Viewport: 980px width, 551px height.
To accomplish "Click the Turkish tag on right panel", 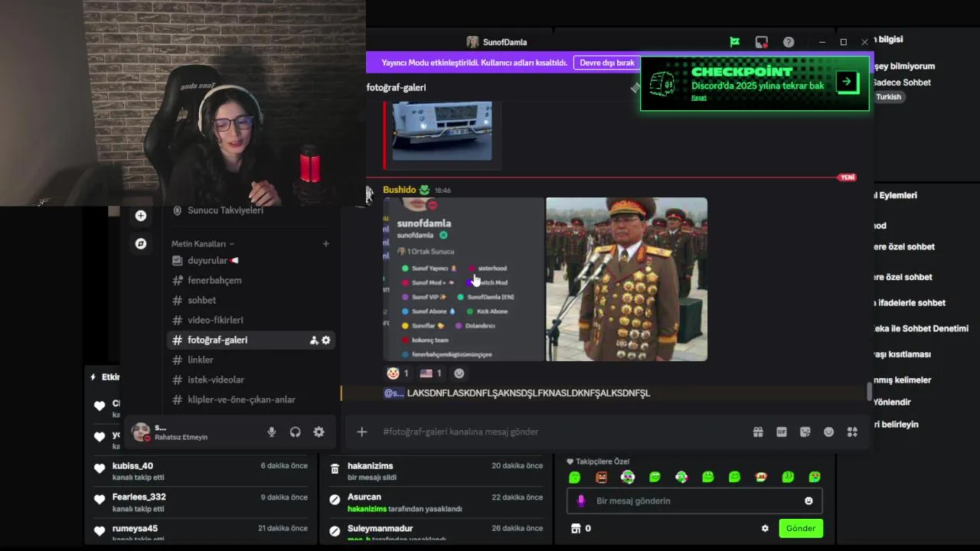I will point(889,97).
